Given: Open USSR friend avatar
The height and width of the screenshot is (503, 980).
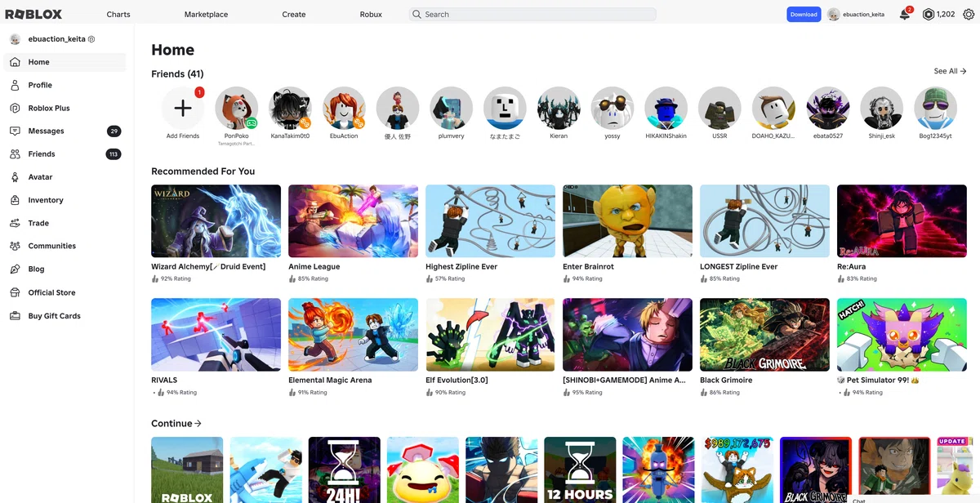Looking at the screenshot, I should coord(719,108).
